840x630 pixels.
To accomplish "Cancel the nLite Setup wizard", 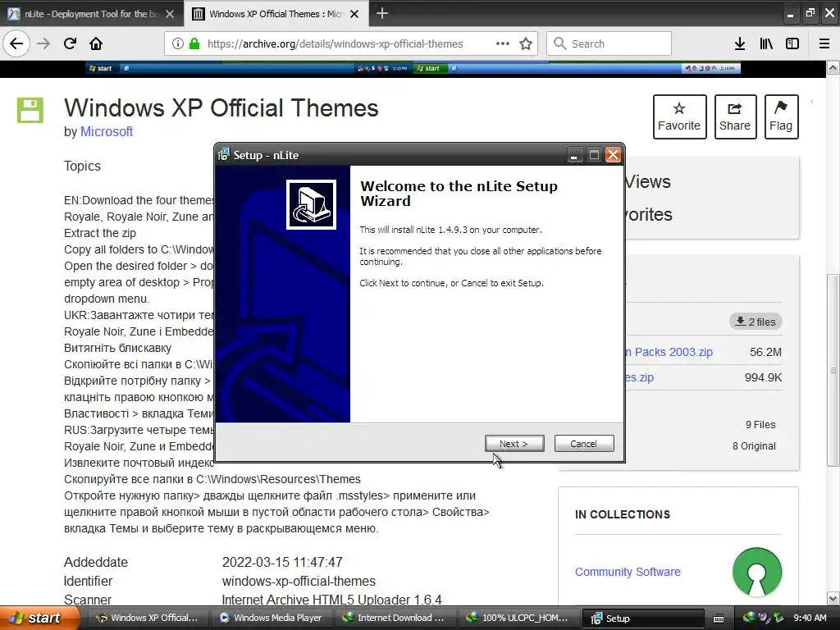I will pos(584,444).
